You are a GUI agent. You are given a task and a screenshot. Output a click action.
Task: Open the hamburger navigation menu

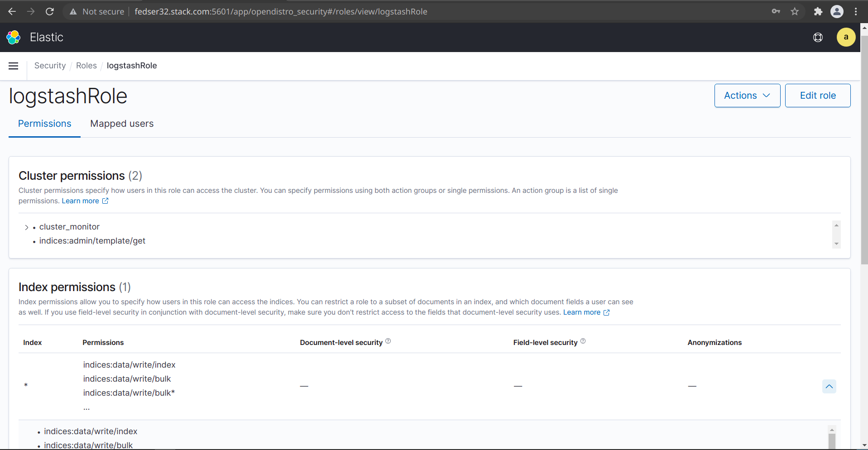[x=14, y=66]
